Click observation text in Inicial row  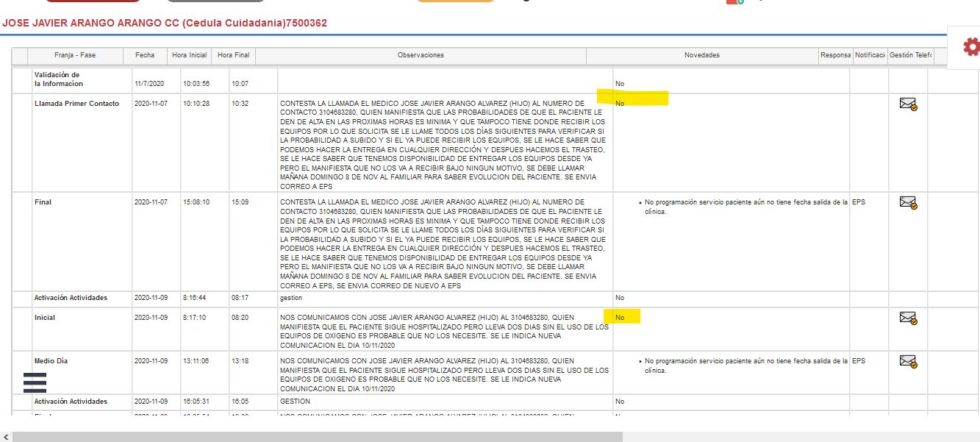[444, 332]
